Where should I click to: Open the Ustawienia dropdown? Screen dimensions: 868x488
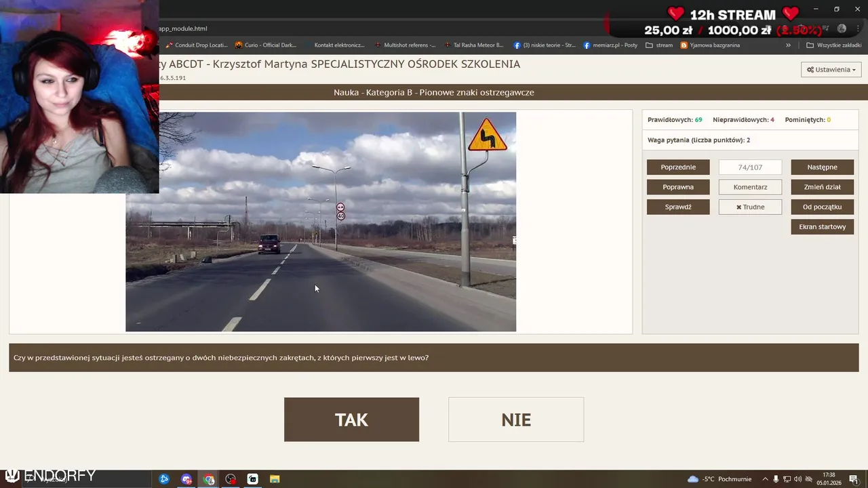831,69
